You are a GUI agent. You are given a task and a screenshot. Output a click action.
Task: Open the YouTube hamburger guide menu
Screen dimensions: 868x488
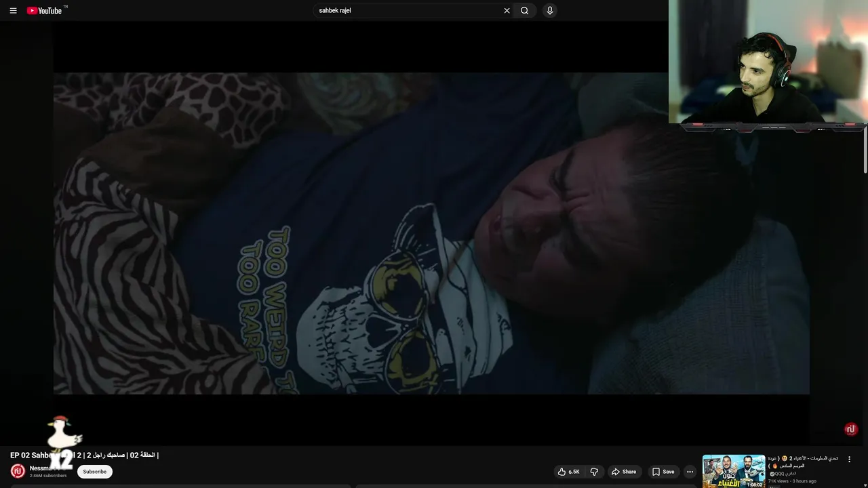point(13,10)
